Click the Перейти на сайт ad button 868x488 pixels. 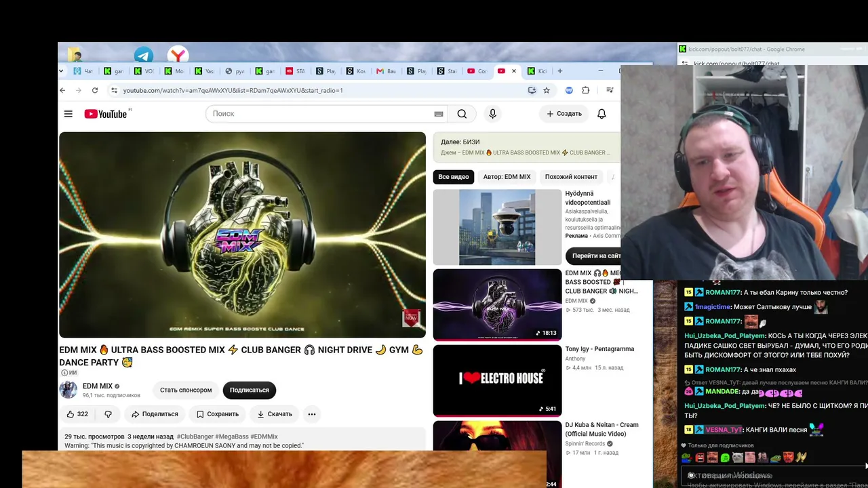[593, 256]
